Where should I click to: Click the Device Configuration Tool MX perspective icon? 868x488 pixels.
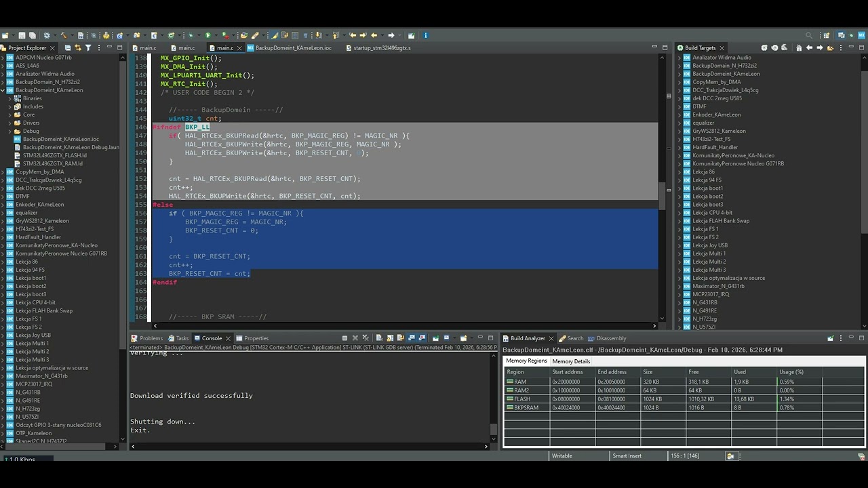point(861,35)
